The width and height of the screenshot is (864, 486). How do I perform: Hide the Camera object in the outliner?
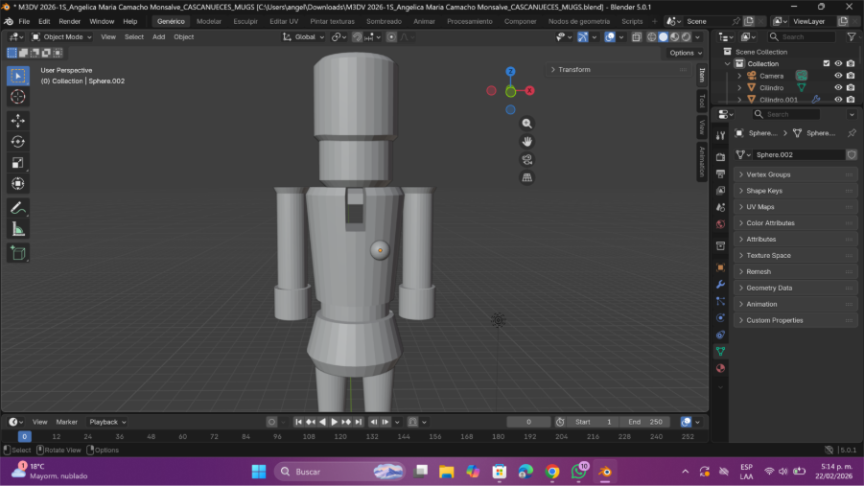(838, 76)
